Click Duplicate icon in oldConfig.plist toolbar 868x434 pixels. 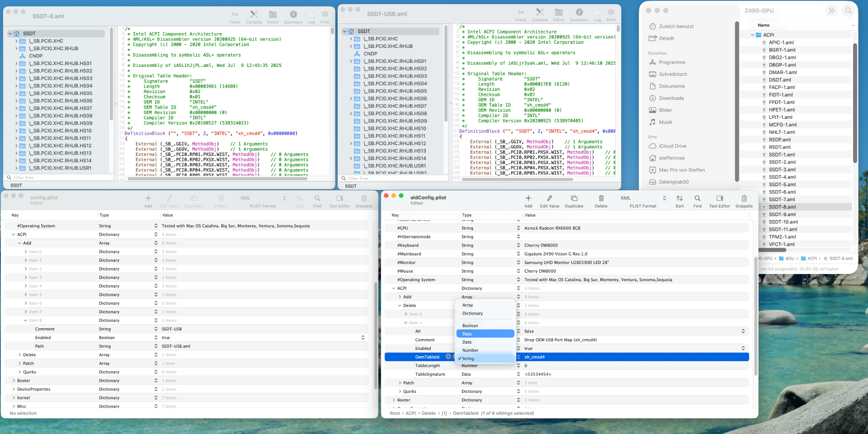[x=574, y=198]
